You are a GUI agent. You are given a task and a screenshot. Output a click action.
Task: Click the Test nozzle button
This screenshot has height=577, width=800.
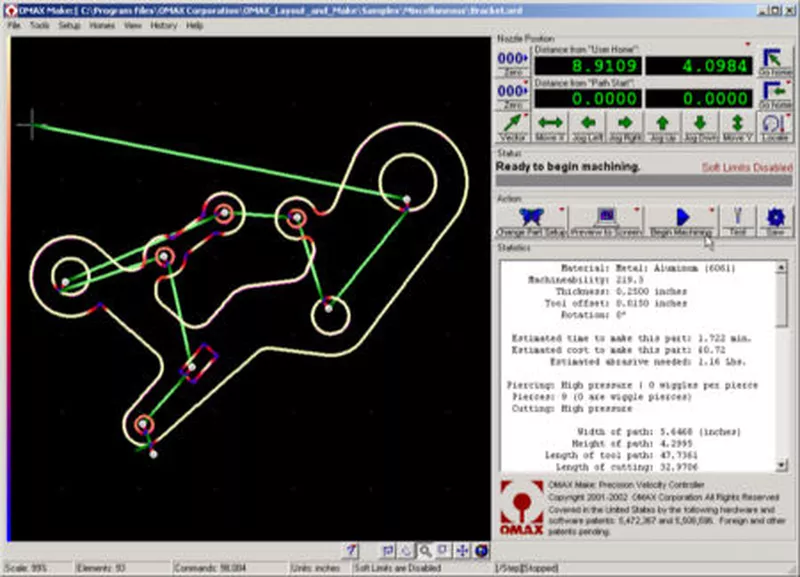pyautogui.click(x=737, y=219)
